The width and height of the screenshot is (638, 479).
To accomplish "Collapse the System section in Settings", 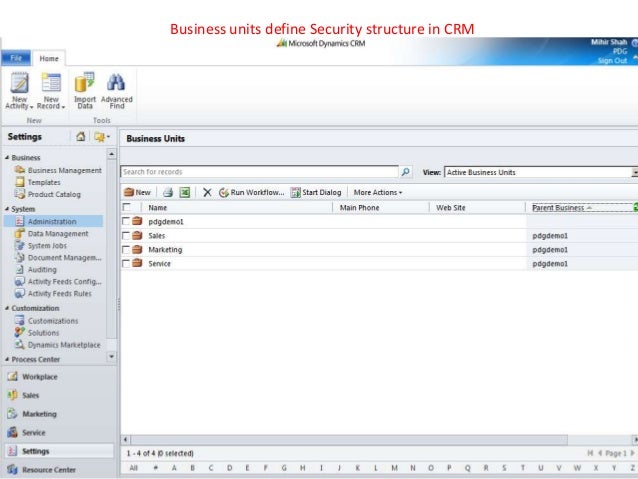I will (x=7, y=209).
